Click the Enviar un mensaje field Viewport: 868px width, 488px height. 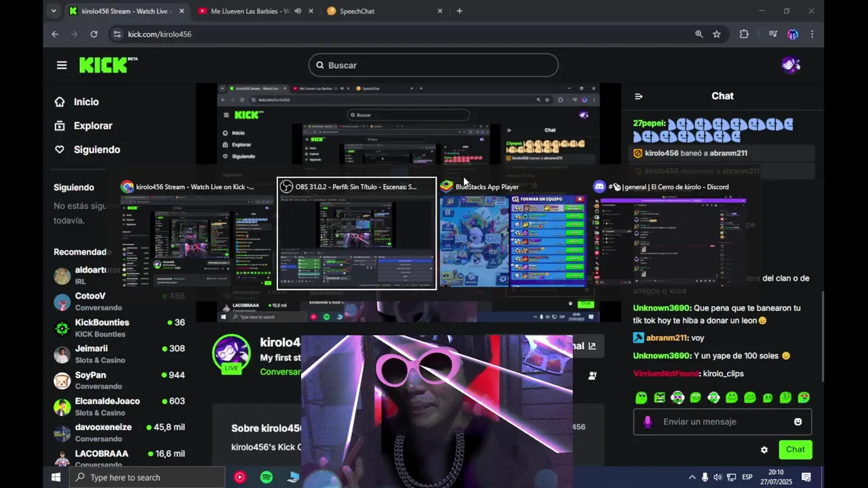[x=722, y=422]
